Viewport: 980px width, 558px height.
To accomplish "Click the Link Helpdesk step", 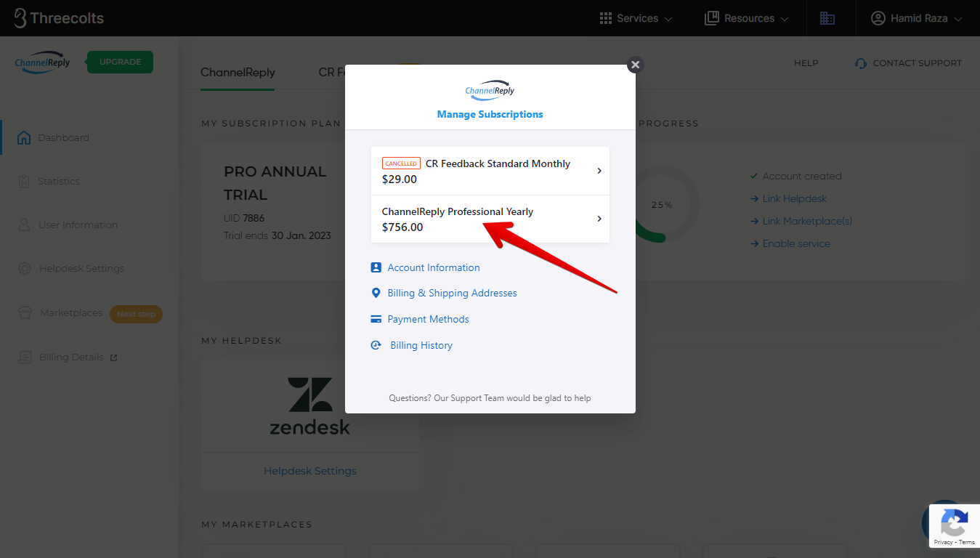I will (794, 198).
